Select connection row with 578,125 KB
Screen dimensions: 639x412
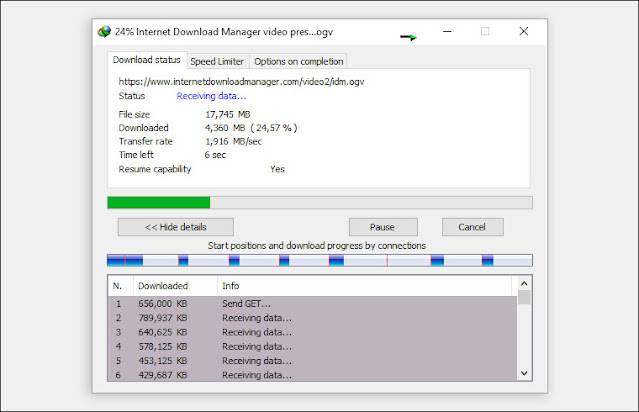click(313, 346)
